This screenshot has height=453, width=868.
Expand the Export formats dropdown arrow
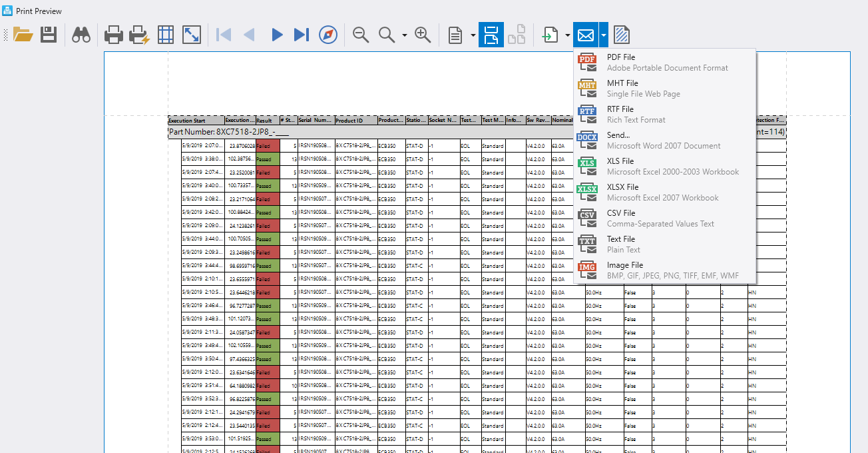567,35
